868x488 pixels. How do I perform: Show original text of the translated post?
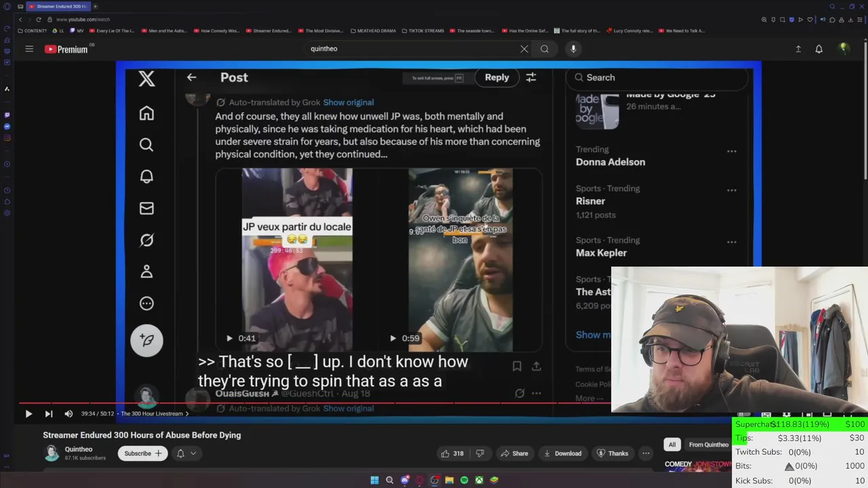349,102
